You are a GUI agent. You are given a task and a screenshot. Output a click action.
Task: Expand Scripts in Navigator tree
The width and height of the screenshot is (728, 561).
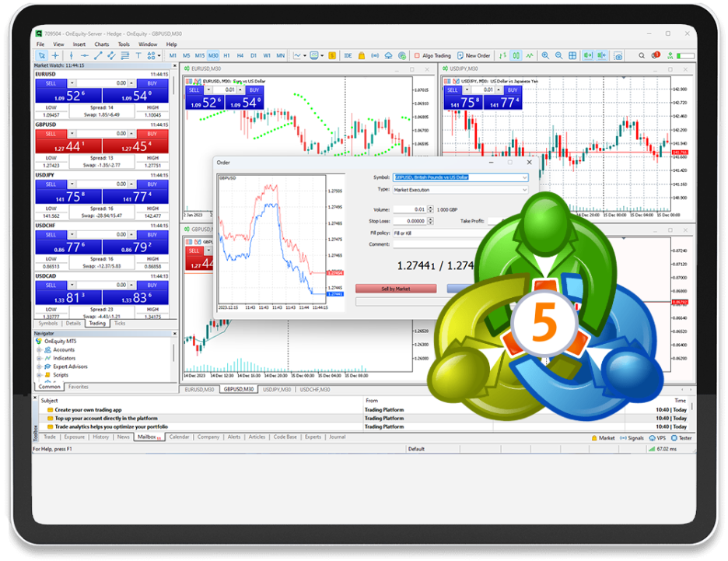[x=40, y=375]
